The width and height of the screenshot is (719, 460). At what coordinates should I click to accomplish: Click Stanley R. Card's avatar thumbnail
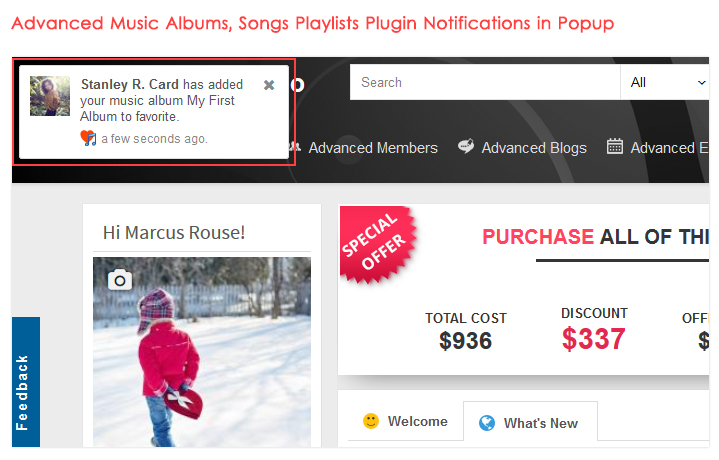pyautogui.click(x=50, y=96)
